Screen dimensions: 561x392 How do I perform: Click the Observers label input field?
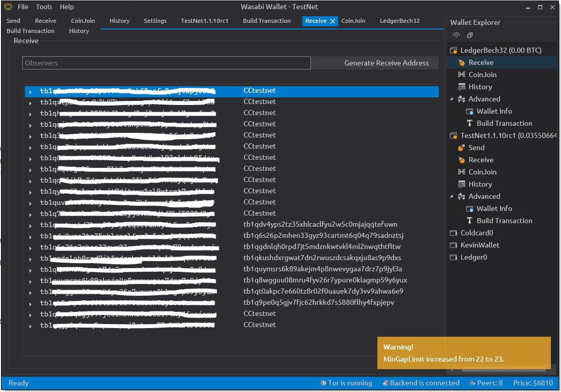166,63
